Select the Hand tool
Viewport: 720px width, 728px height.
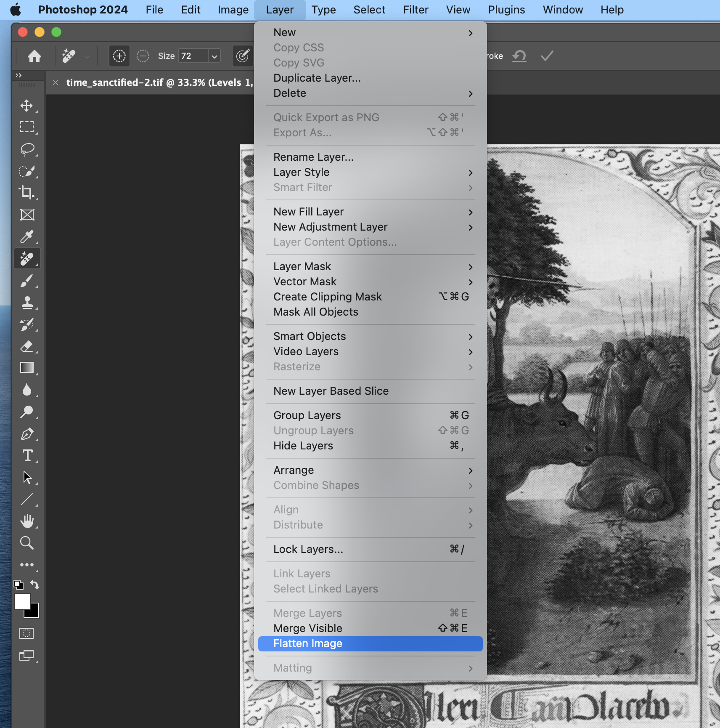click(27, 521)
